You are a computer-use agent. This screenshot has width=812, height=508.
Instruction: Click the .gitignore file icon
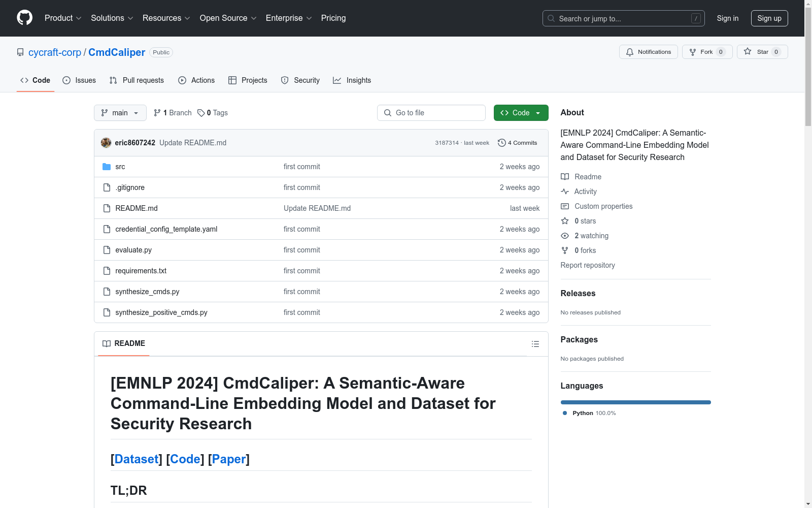pos(107,187)
